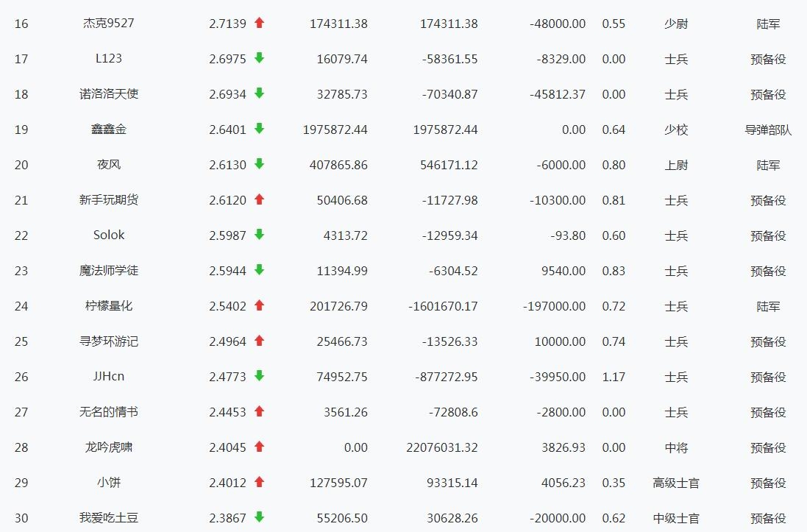Open trader 夜风 profile link
This screenshot has width=807, height=532.
click(x=109, y=165)
